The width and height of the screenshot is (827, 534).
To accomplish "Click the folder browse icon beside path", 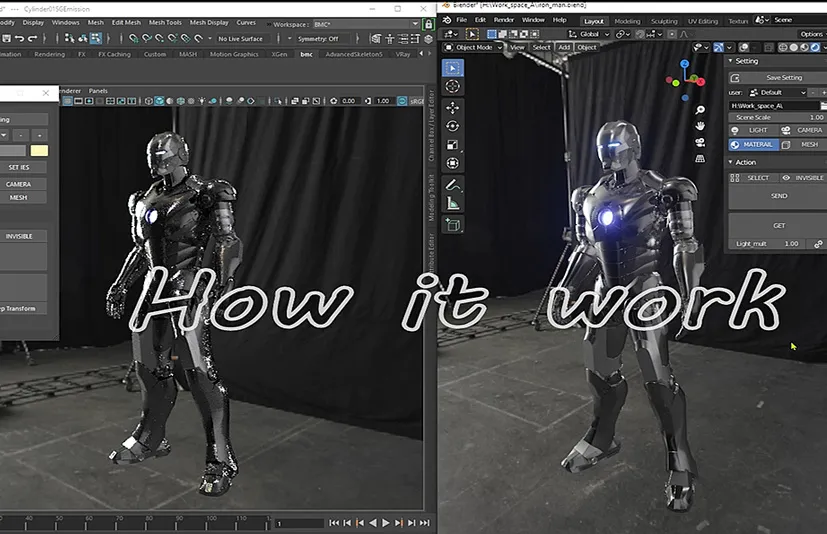I will click(823, 106).
